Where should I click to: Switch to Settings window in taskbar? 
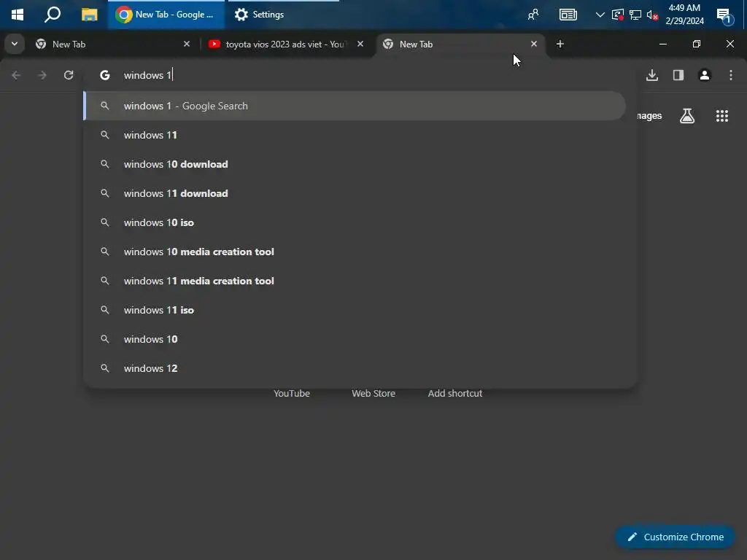284,15
